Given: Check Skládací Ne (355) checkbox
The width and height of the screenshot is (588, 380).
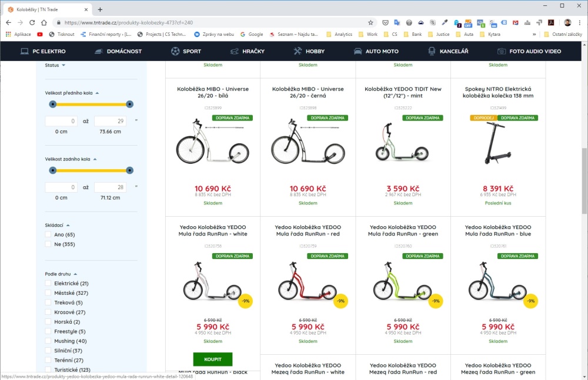Looking at the screenshot, I should coord(48,244).
